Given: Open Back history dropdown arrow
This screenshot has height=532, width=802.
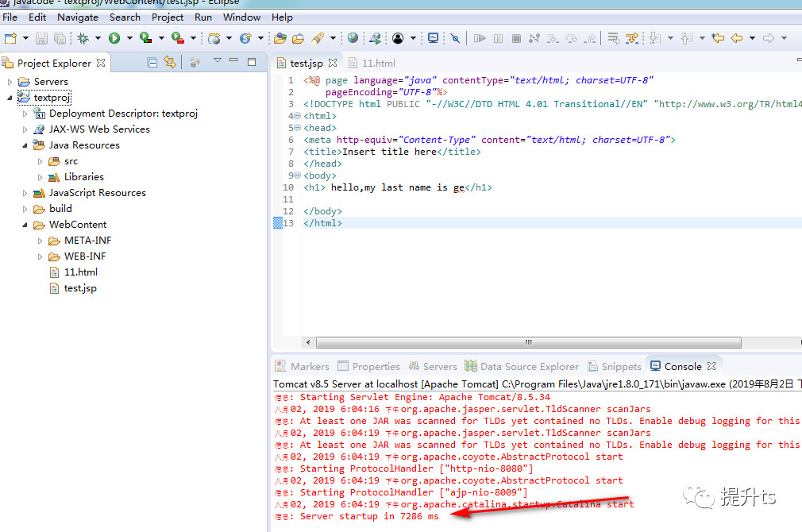Looking at the screenshot, I should pos(752,38).
